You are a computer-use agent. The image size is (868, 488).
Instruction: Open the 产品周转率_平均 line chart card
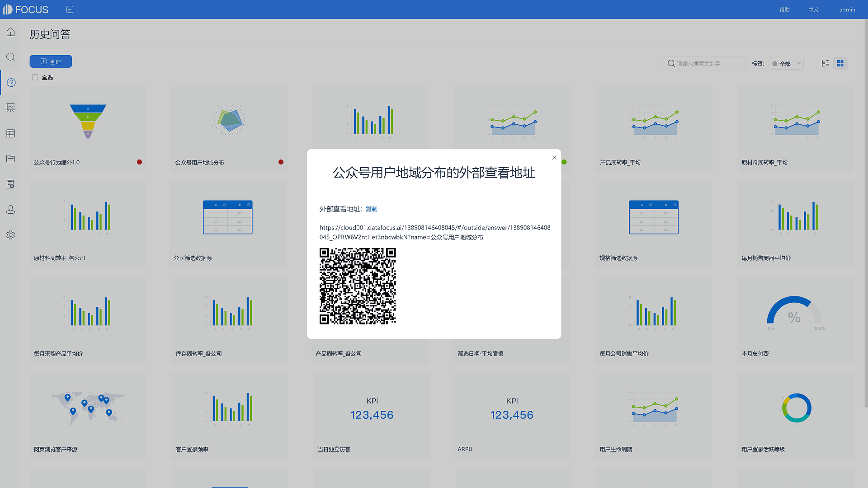(x=654, y=129)
